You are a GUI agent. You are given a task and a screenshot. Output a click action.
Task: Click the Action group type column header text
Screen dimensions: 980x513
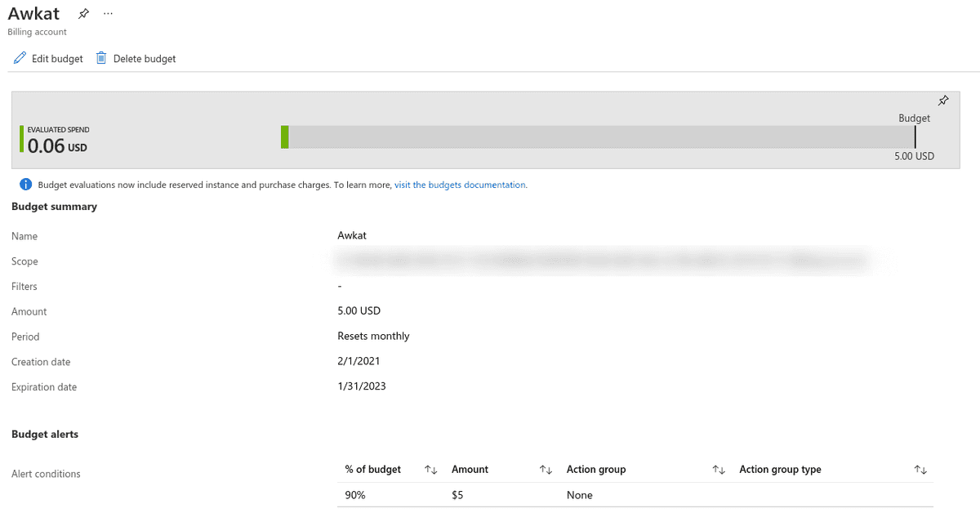pos(780,470)
